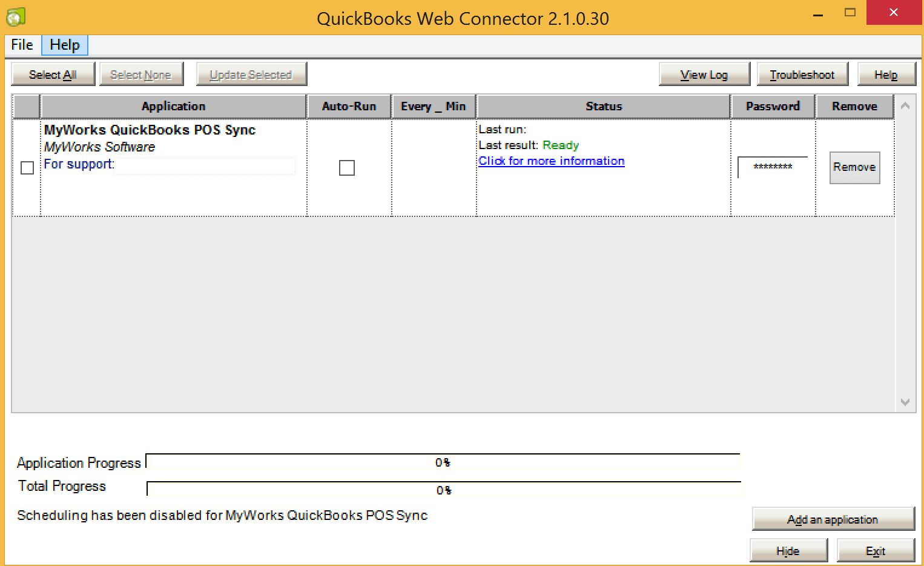This screenshot has width=924, height=566.
Task: Open the File menu
Action: click(x=22, y=45)
